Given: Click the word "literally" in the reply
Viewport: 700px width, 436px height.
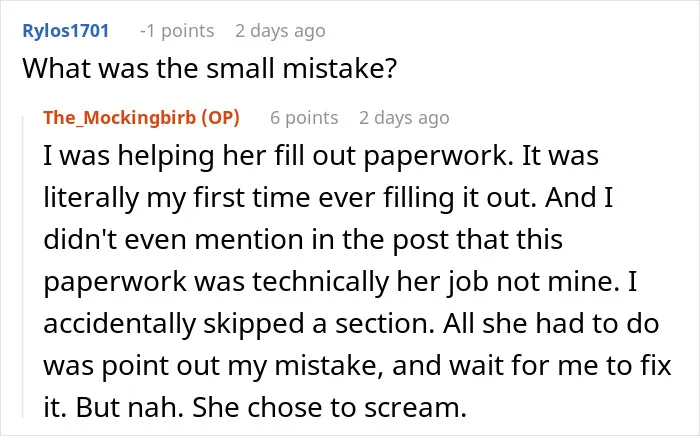Looking at the screenshot, I should tap(91, 198).
